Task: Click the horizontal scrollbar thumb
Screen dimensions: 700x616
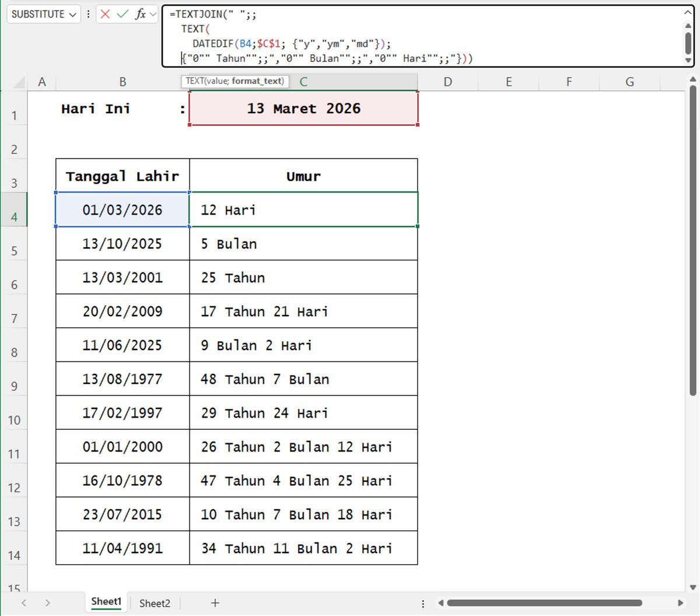Action: pos(544,603)
